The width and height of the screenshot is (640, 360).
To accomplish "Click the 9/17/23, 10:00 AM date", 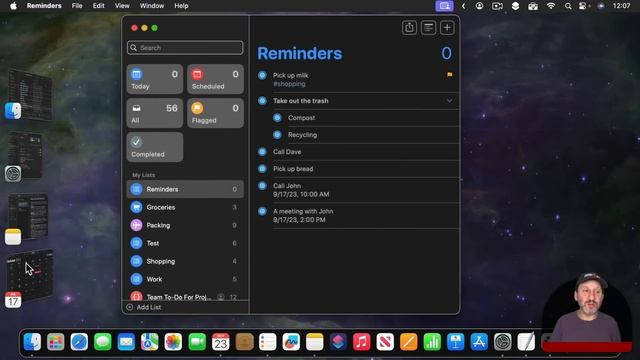I will pos(301,194).
